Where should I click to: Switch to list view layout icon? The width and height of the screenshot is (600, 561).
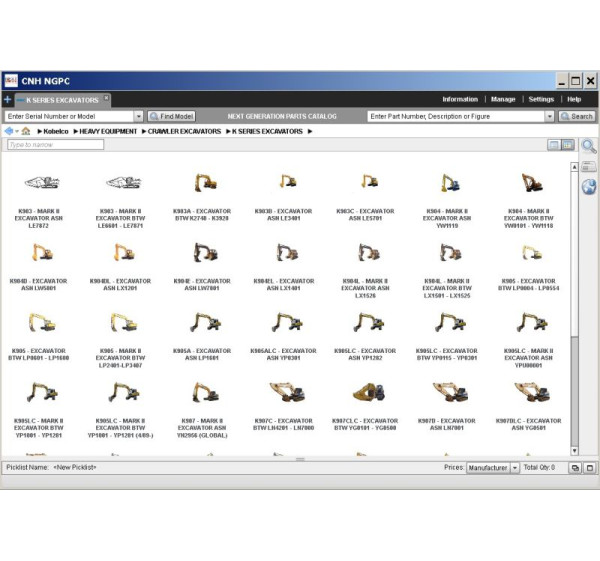tap(553, 145)
